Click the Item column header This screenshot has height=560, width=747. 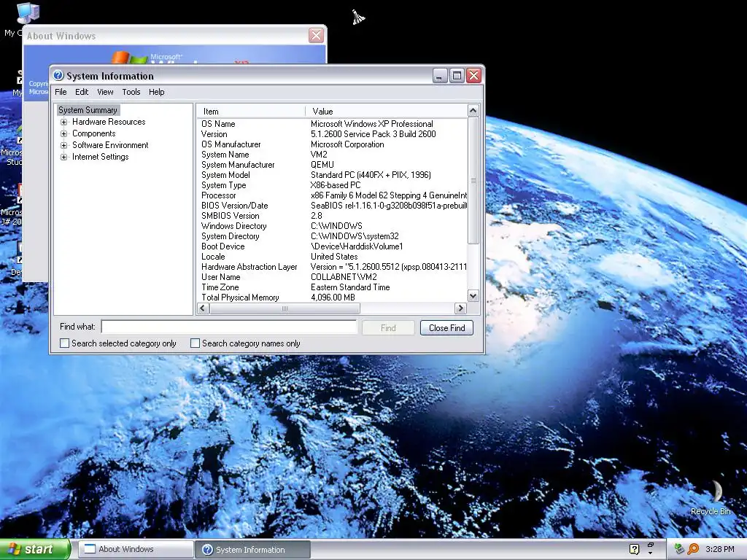[251, 112]
